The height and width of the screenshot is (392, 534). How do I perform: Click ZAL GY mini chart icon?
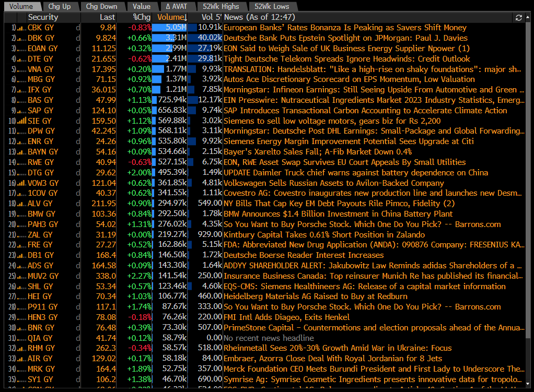(x=22, y=235)
